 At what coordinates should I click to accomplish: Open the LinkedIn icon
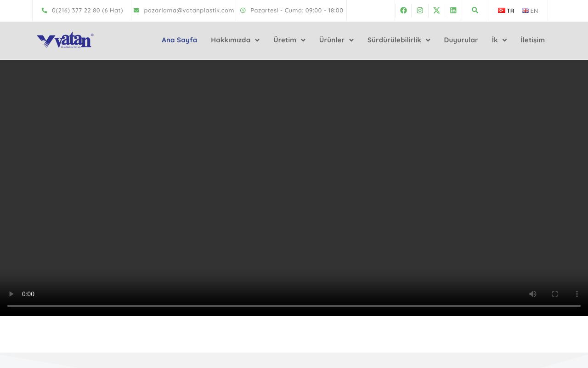point(453,10)
